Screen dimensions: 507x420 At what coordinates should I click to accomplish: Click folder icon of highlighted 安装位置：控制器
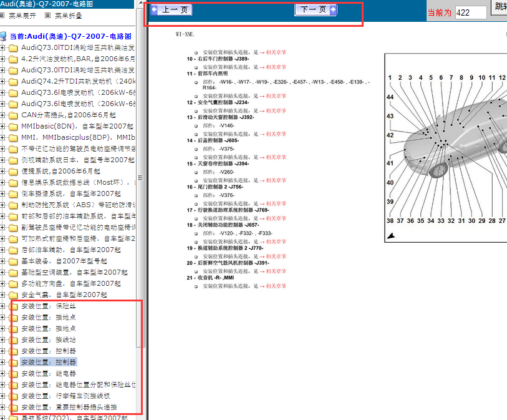tap(13, 363)
